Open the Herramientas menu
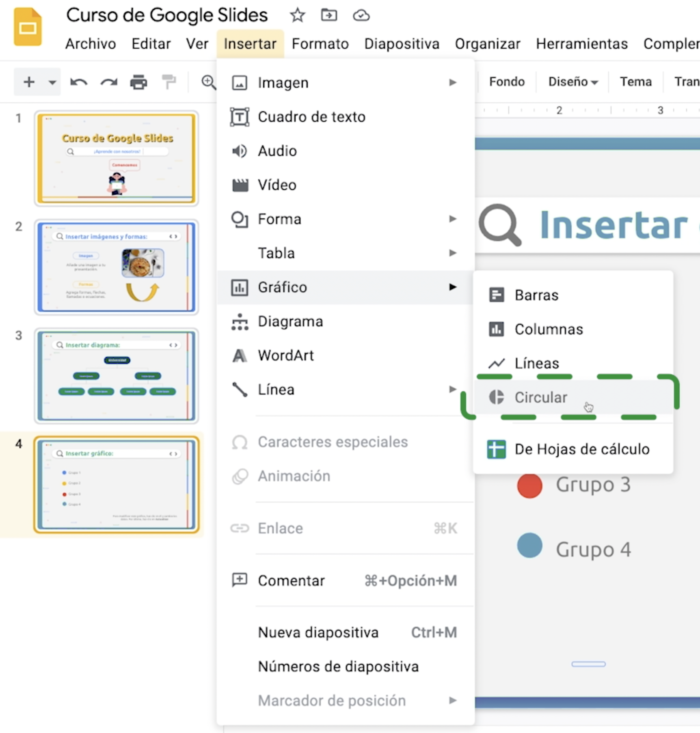Viewport: 700px width, 733px height. (x=581, y=44)
